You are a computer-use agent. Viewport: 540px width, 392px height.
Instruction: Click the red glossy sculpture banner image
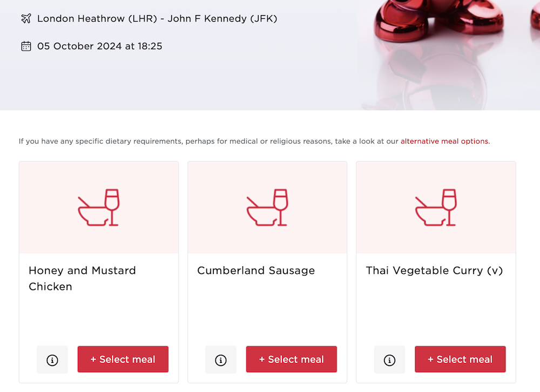[x=448, y=55]
